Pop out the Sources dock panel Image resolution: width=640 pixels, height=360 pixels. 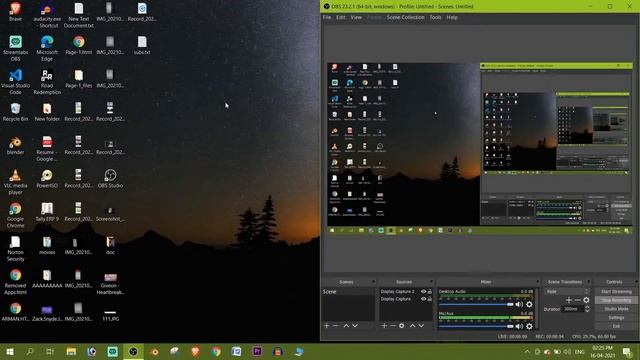point(431,282)
